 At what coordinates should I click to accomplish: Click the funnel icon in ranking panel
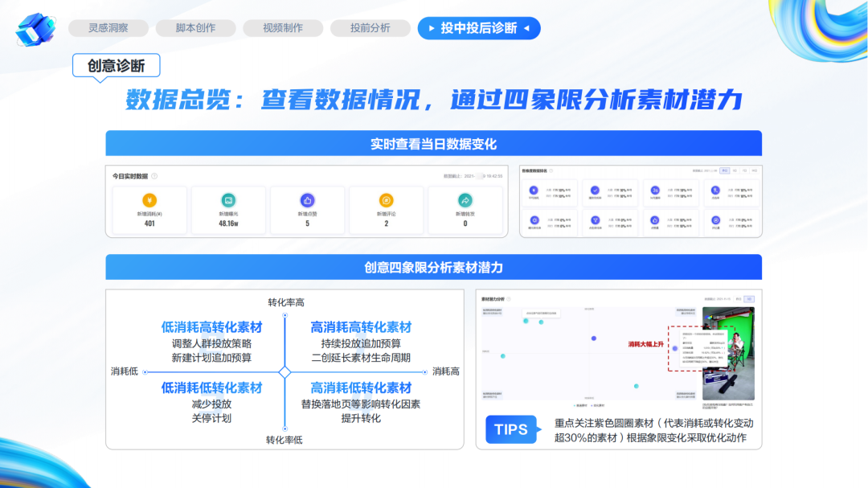[595, 220]
